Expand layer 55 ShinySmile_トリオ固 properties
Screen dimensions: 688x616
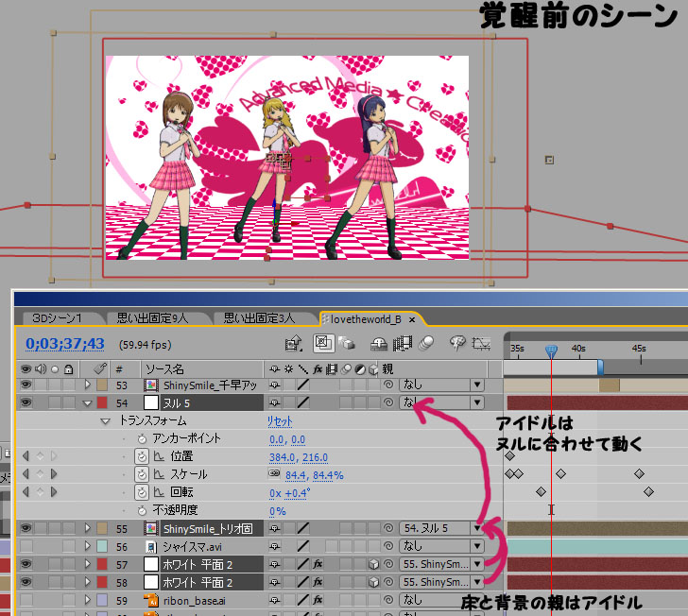pos(87,528)
